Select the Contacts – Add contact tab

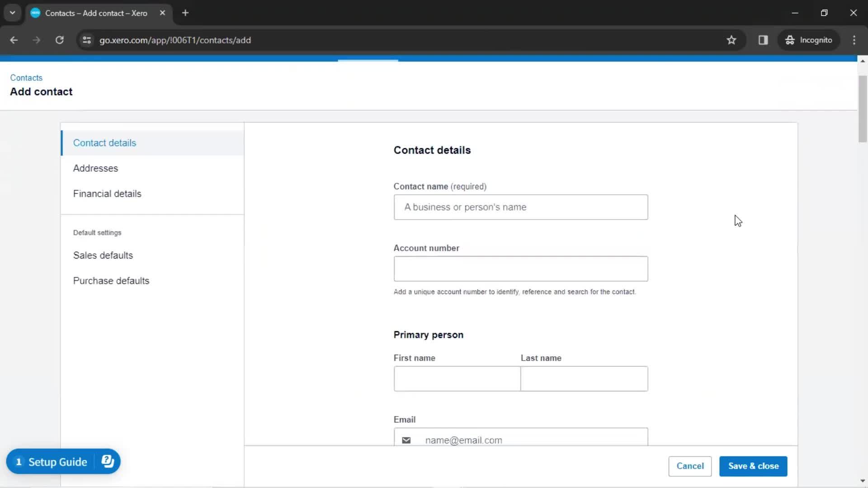(96, 13)
